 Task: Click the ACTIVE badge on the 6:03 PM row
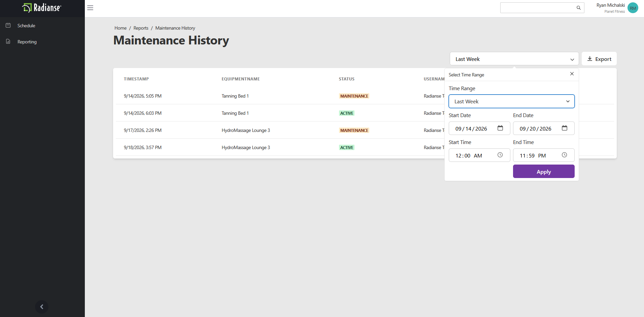click(347, 113)
